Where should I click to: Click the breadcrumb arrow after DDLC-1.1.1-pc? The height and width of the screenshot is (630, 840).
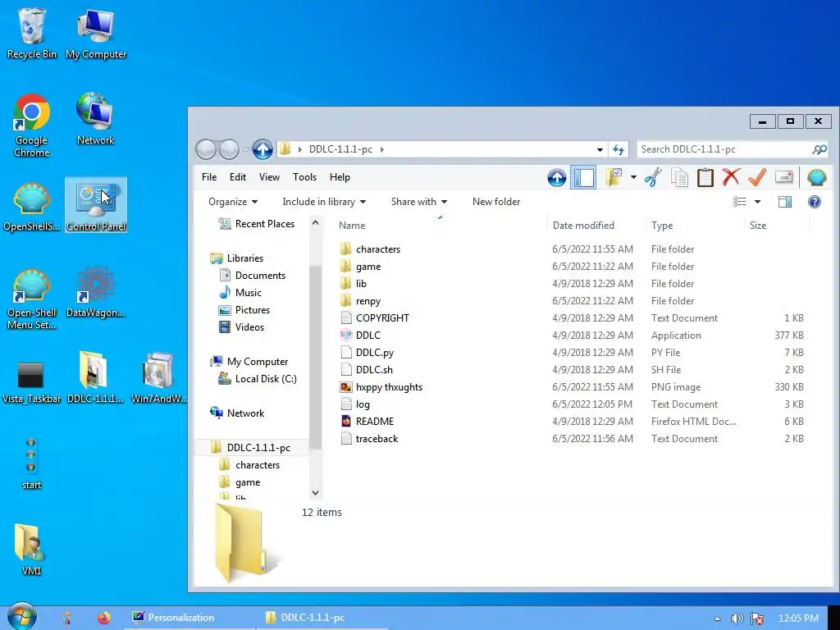(382, 149)
